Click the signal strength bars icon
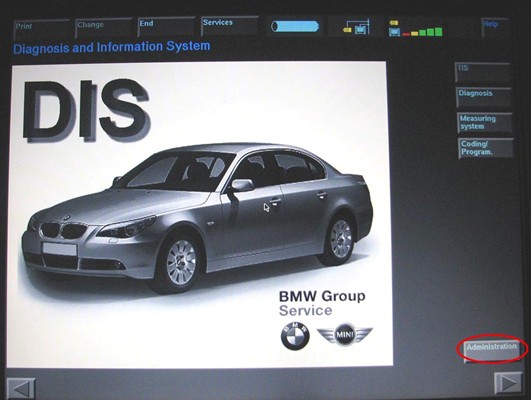The height and width of the screenshot is (400, 531). tap(416, 28)
